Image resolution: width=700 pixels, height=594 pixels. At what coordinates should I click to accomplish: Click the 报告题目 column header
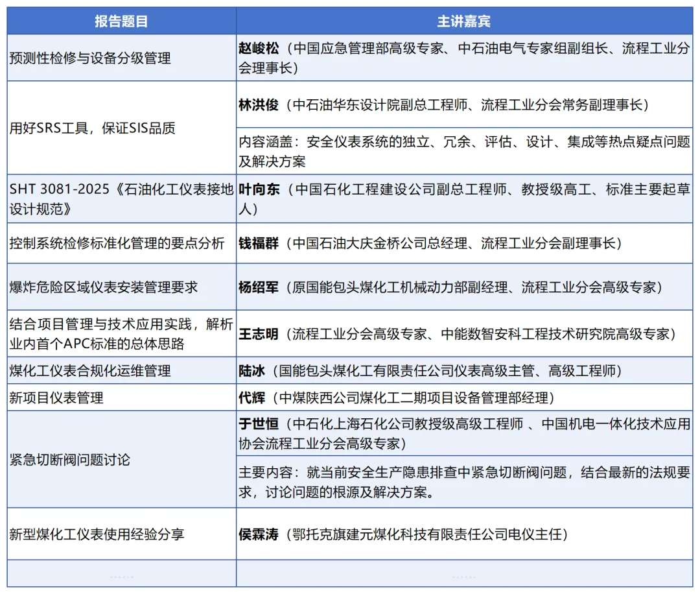pos(121,21)
